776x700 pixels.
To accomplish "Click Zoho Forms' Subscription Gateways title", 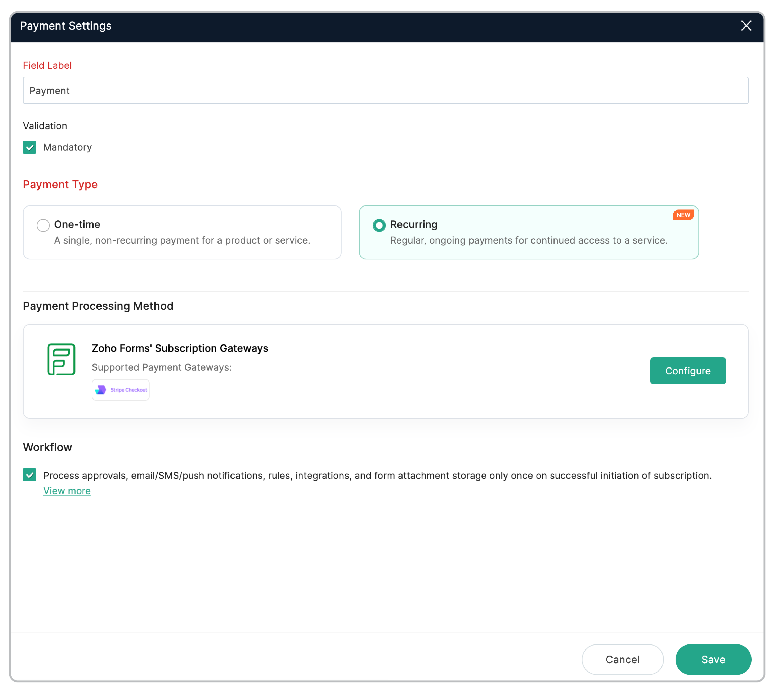I will [180, 348].
